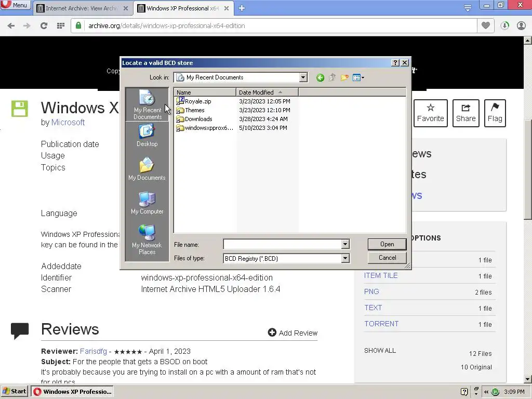Open the View menu icon in dialog
Image resolution: width=532 pixels, height=399 pixels.
coord(358,78)
